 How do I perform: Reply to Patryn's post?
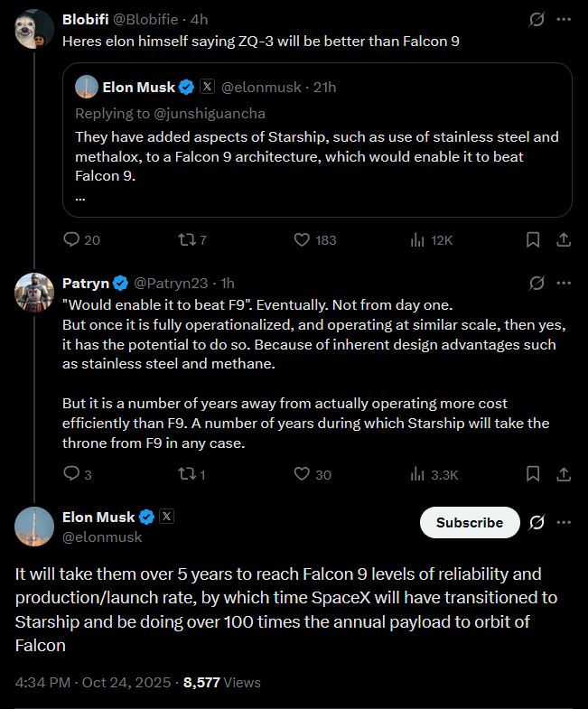71,473
